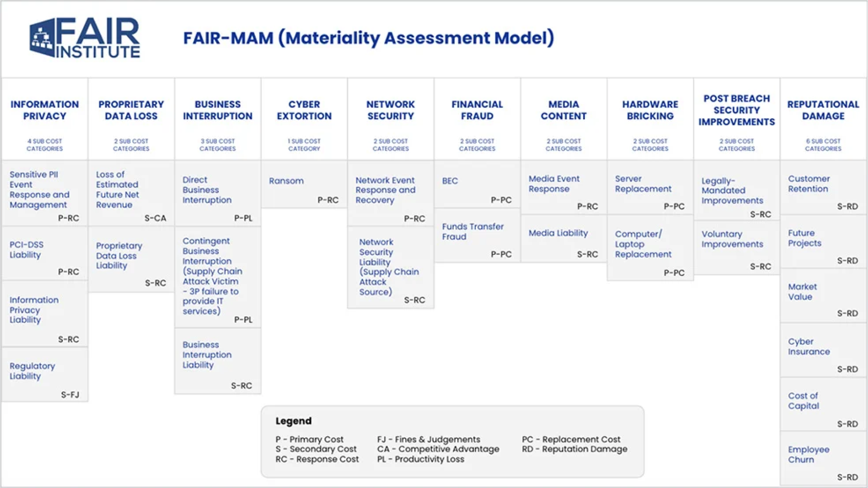Viewport: 868px width, 488px height.
Task: Select the Direct Business Interruption cell
Action: 217,193
